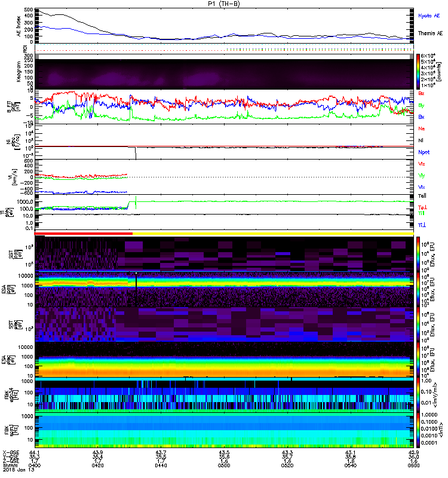Screen dimensions: 448x478
Task: Select the blue "Kyoto AE" legend label
Action: 429,16
